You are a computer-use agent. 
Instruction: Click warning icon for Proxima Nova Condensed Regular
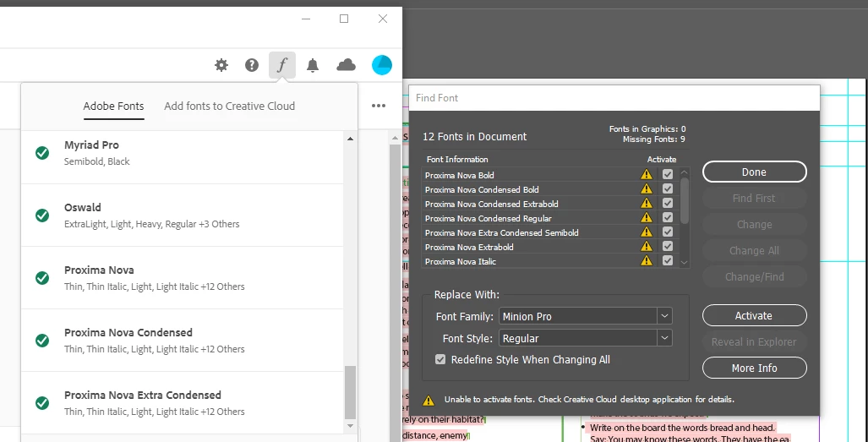[x=646, y=217]
